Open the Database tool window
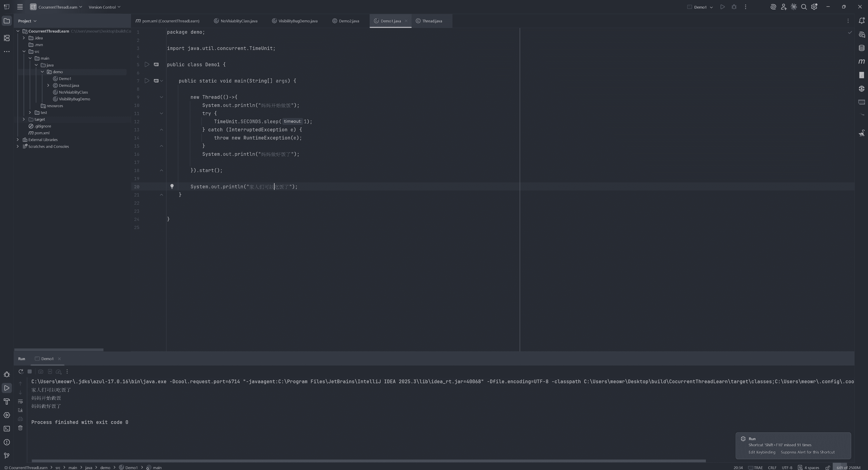Viewport: 868px width, 470px height. (861, 48)
